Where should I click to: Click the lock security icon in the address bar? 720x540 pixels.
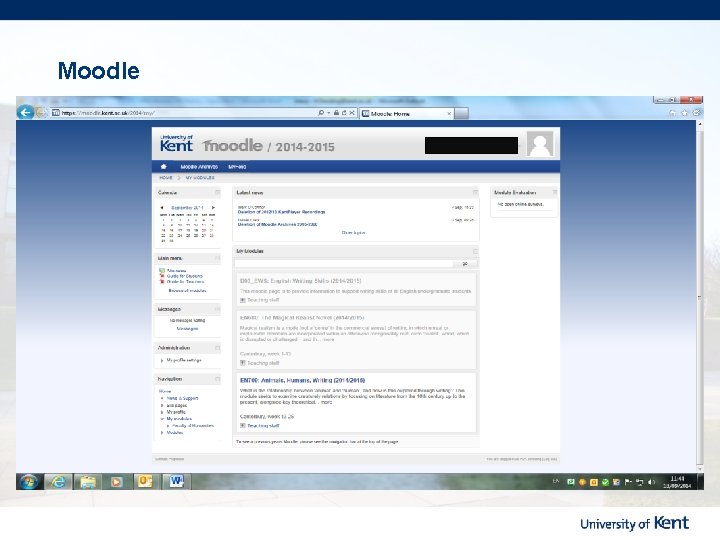point(336,113)
